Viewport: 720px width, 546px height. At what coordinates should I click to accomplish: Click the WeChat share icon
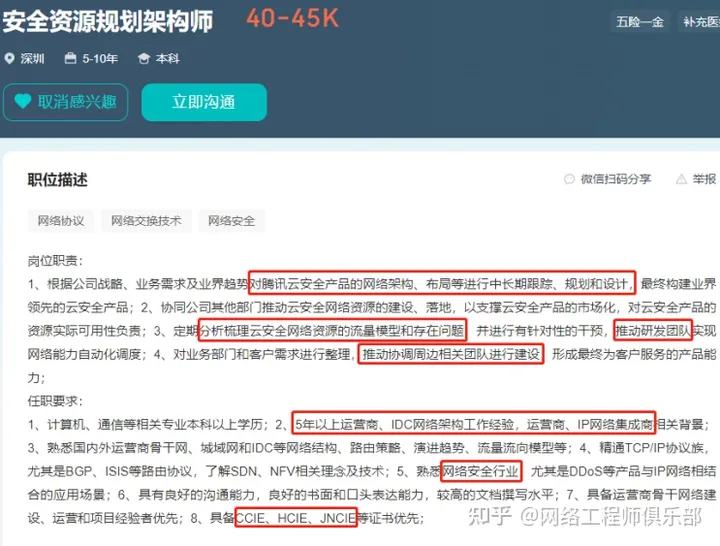[x=569, y=179]
